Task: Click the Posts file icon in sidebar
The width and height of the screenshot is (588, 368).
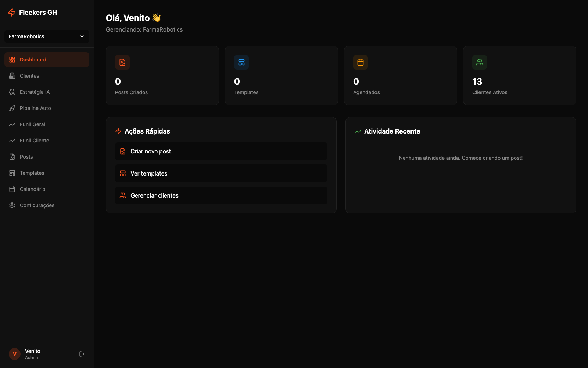Action: (x=12, y=157)
